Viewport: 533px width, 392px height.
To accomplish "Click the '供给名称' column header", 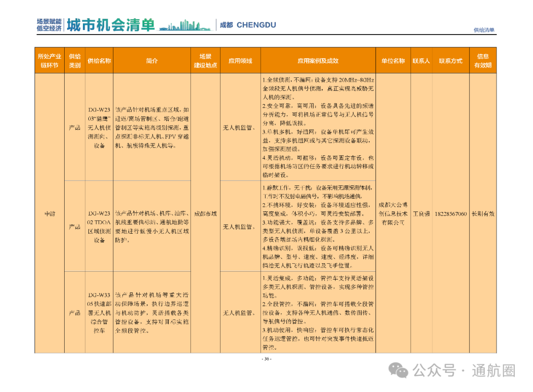I will (x=99, y=61).
